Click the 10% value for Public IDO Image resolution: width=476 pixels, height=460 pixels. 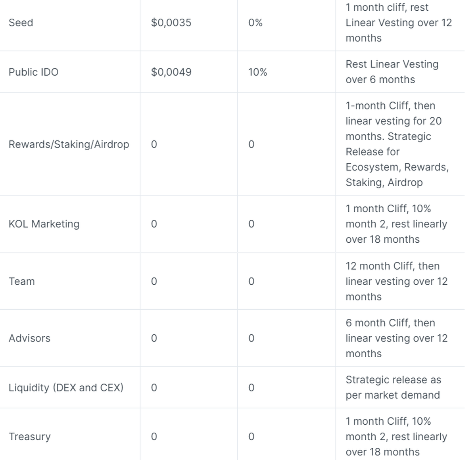tap(258, 72)
